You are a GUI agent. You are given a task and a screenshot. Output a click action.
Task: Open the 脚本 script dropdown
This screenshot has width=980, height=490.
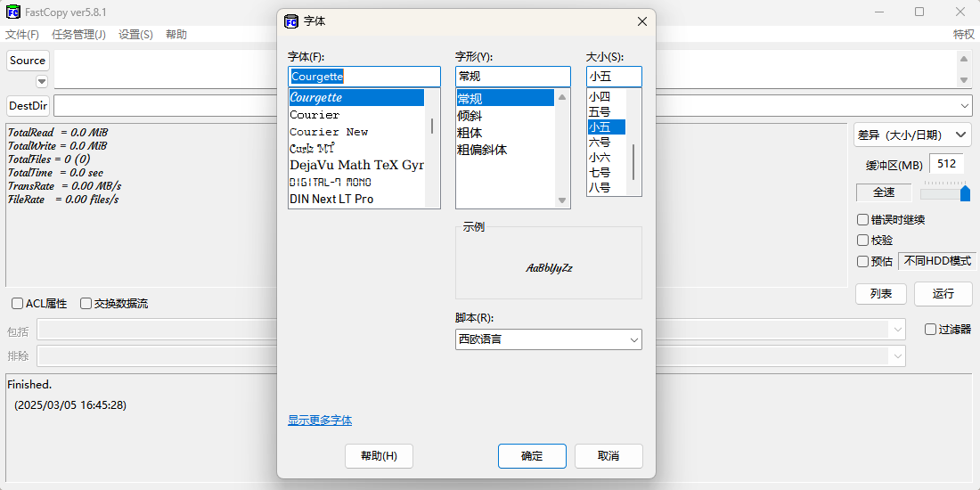(548, 339)
